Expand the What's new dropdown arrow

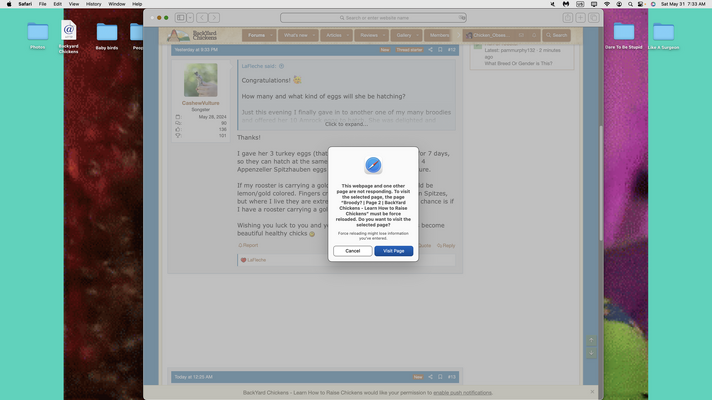(314, 35)
